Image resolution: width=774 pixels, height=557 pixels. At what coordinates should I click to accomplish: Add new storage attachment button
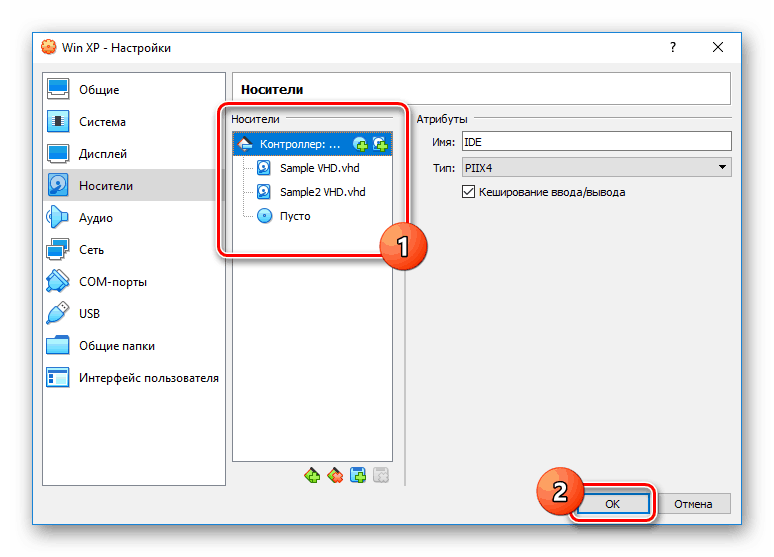click(x=358, y=476)
